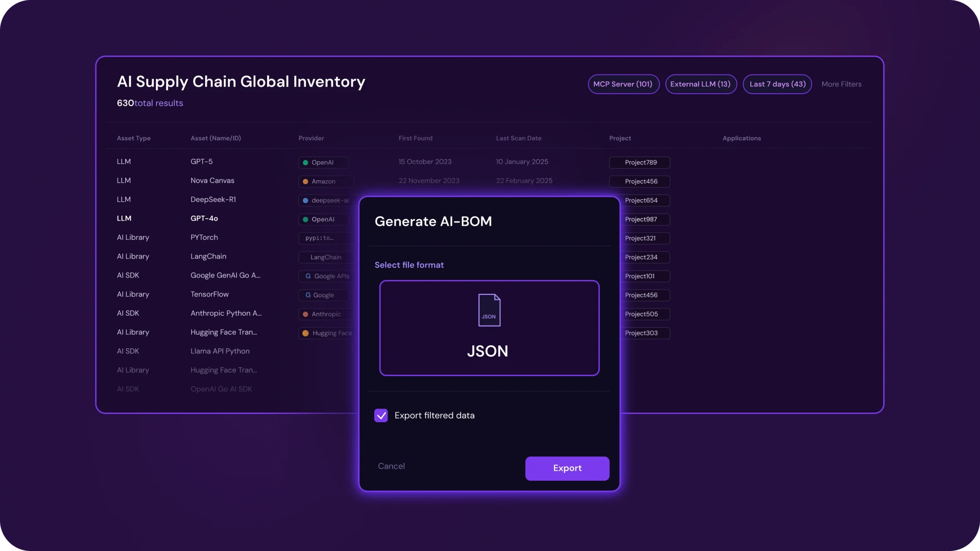Screen dimensions: 980x551
Task: Open the Project789 tag
Action: (640, 162)
